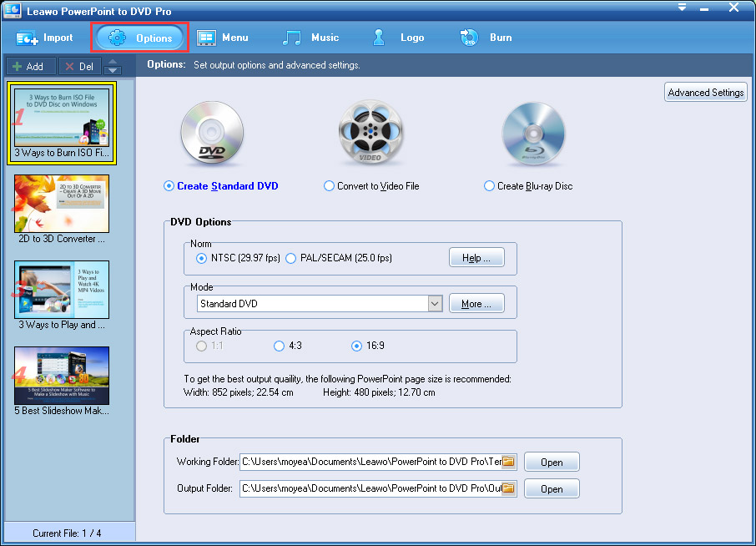Open Advanced Settings
The height and width of the screenshot is (546, 756).
click(705, 93)
